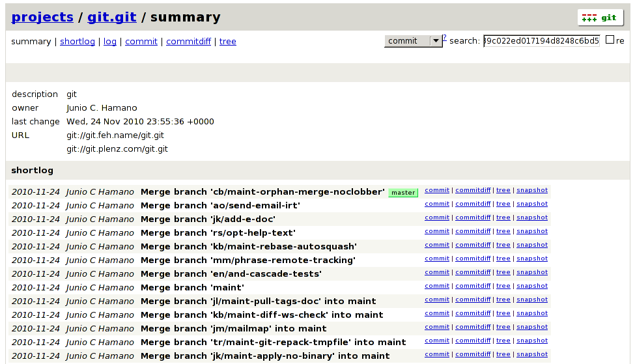The image size is (635, 364).
Task: Download snapshot for 'jm/mailmap' row
Action: click(x=532, y=327)
